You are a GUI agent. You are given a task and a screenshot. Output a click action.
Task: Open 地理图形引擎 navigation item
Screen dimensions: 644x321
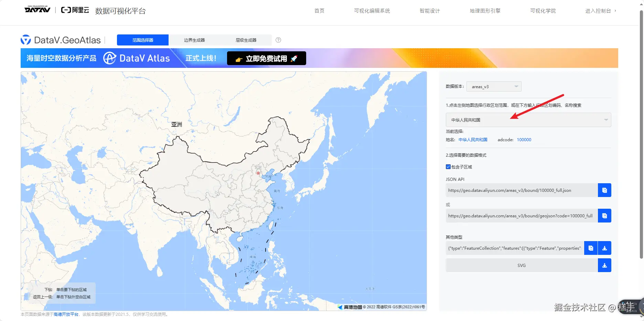click(485, 11)
